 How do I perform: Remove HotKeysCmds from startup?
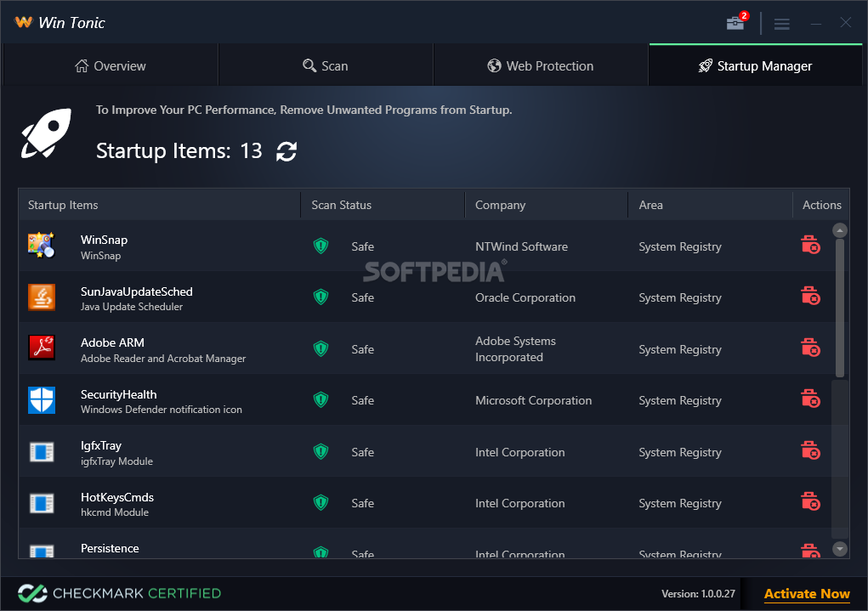coord(810,501)
